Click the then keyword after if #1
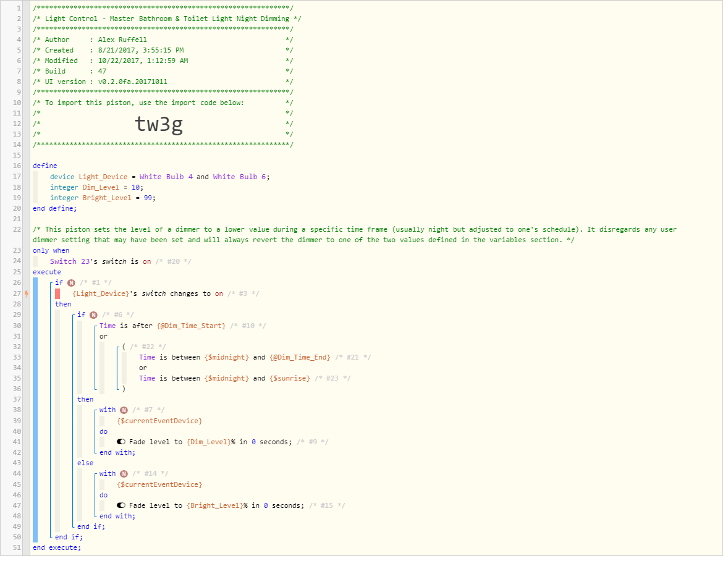 click(63, 305)
